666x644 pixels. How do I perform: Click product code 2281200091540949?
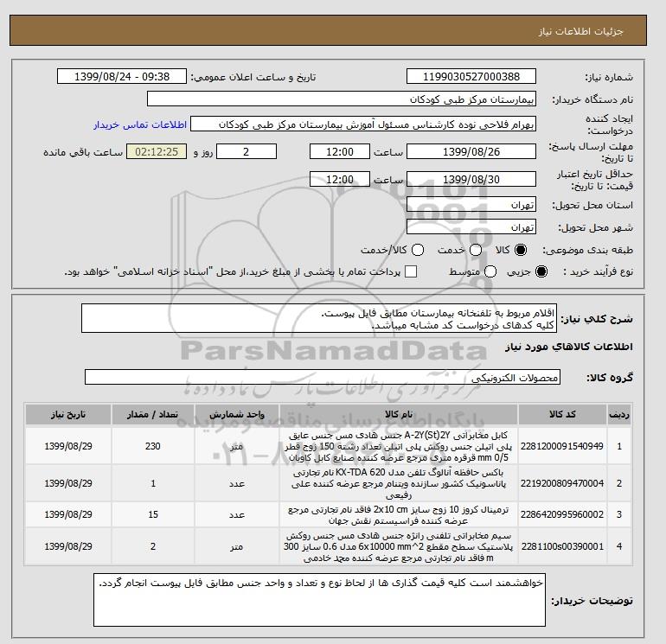pos(562,446)
